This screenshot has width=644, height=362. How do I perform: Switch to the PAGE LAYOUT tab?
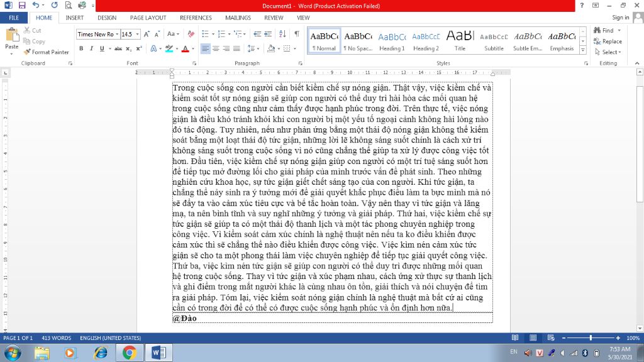(148, 18)
